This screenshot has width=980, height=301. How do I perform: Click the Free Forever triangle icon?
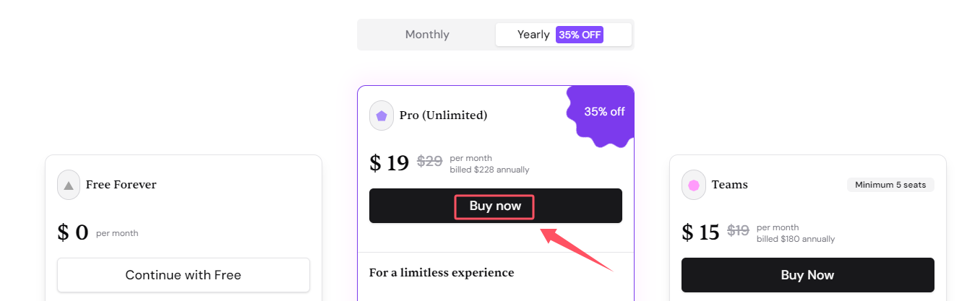point(69,185)
